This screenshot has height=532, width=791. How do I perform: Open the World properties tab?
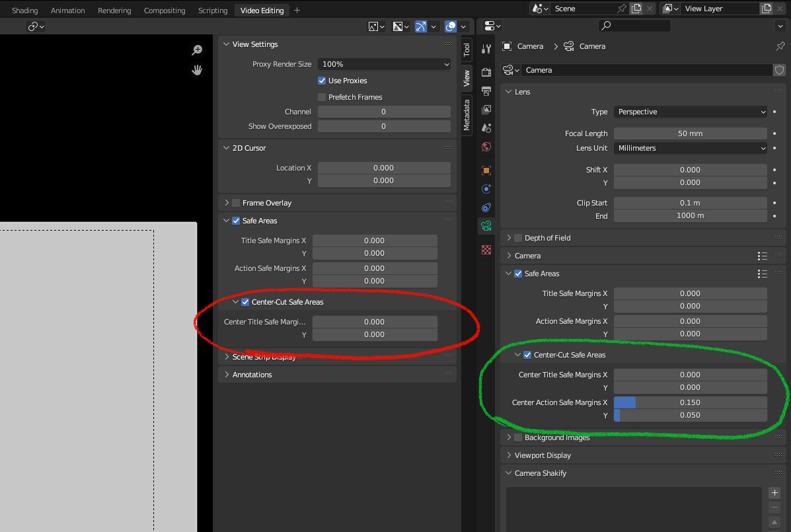(486, 147)
